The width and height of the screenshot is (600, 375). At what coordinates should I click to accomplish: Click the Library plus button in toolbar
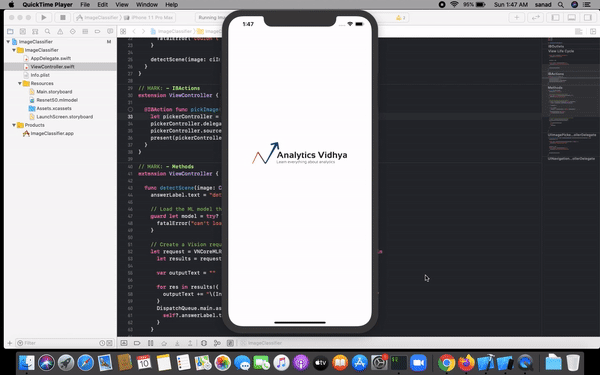[x=516, y=17]
